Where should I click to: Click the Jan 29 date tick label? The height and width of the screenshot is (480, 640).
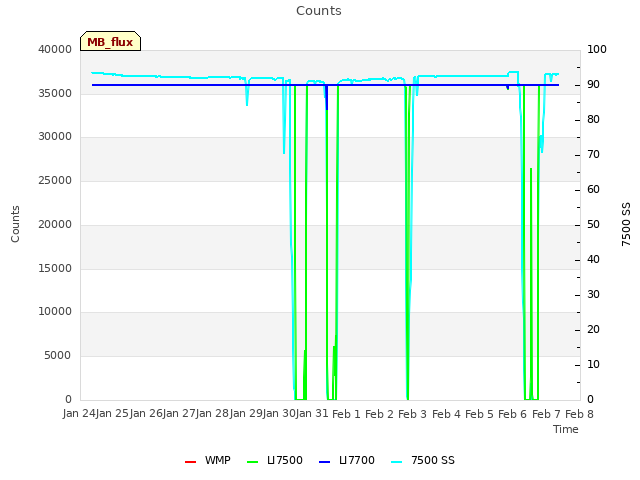click(246, 414)
